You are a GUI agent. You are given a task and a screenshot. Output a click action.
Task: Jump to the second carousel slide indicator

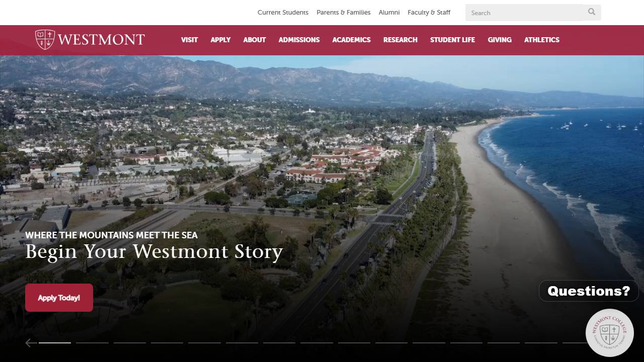pos(92,343)
